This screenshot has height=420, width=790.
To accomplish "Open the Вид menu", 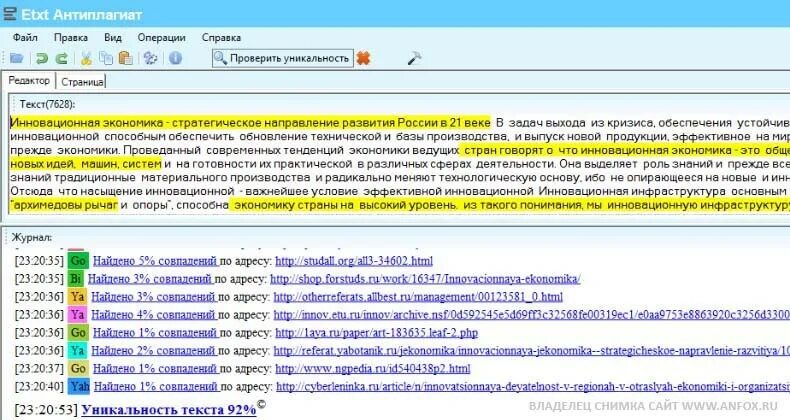I will 113,38.
